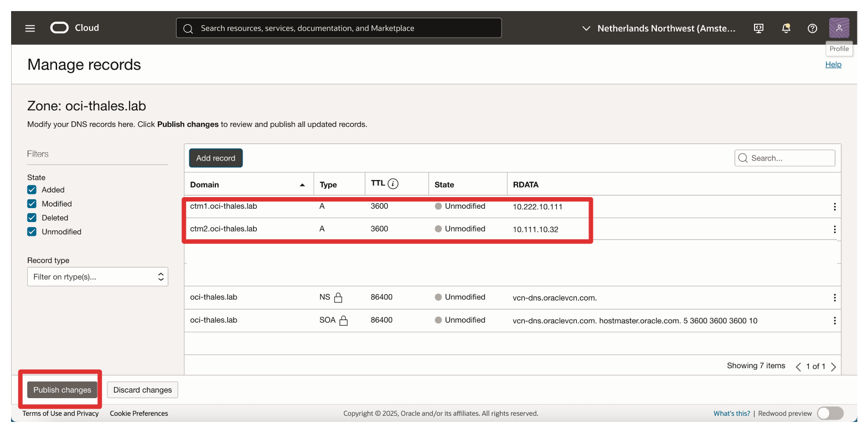Screen dimensions: 868x433
Task: Uncheck the Added state filter
Action: pyautogui.click(x=32, y=190)
